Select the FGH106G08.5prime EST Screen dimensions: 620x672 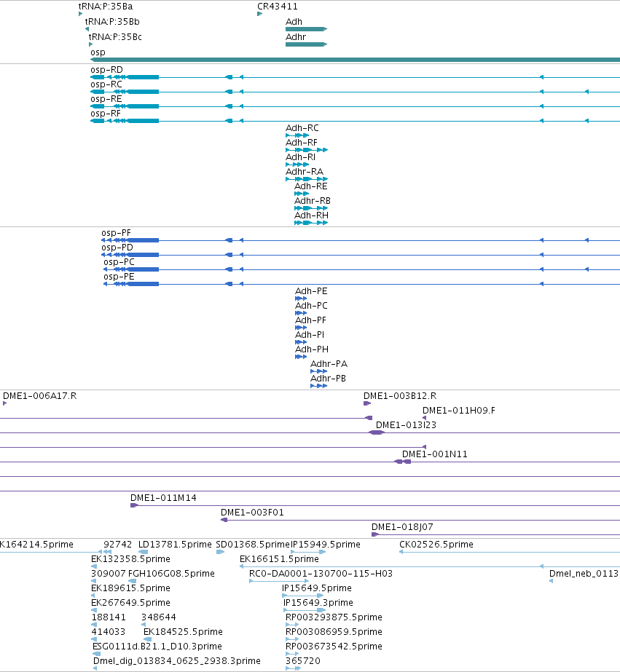[132, 582]
